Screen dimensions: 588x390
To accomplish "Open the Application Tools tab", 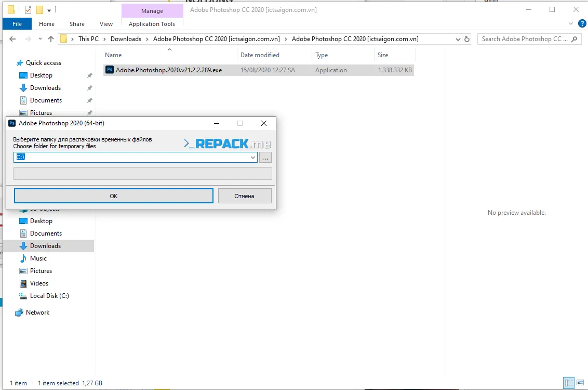I will [x=152, y=24].
